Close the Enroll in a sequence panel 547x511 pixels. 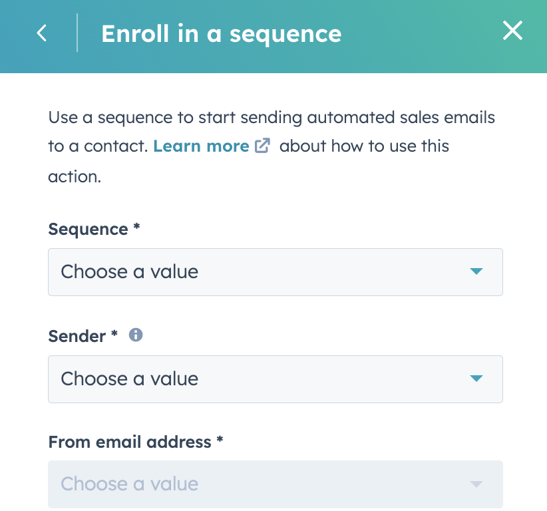coord(512,30)
